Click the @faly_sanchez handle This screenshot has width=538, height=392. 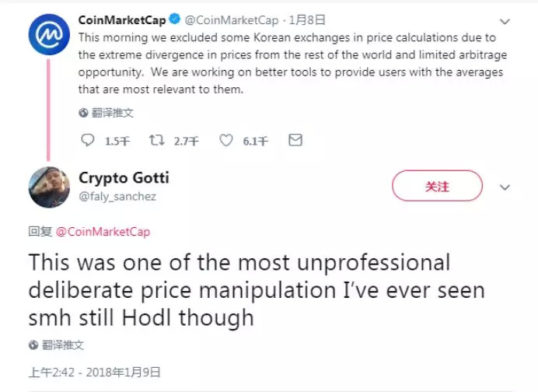point(117,197)
